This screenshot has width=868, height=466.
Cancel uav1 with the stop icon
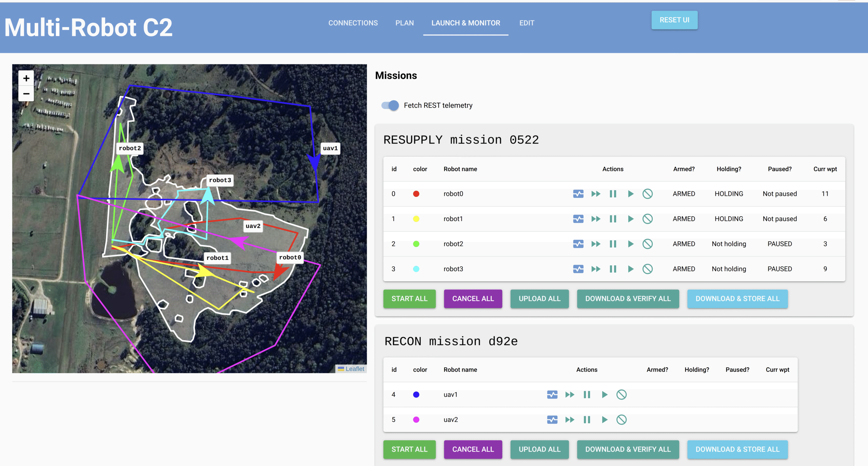[x=621, y=394]
